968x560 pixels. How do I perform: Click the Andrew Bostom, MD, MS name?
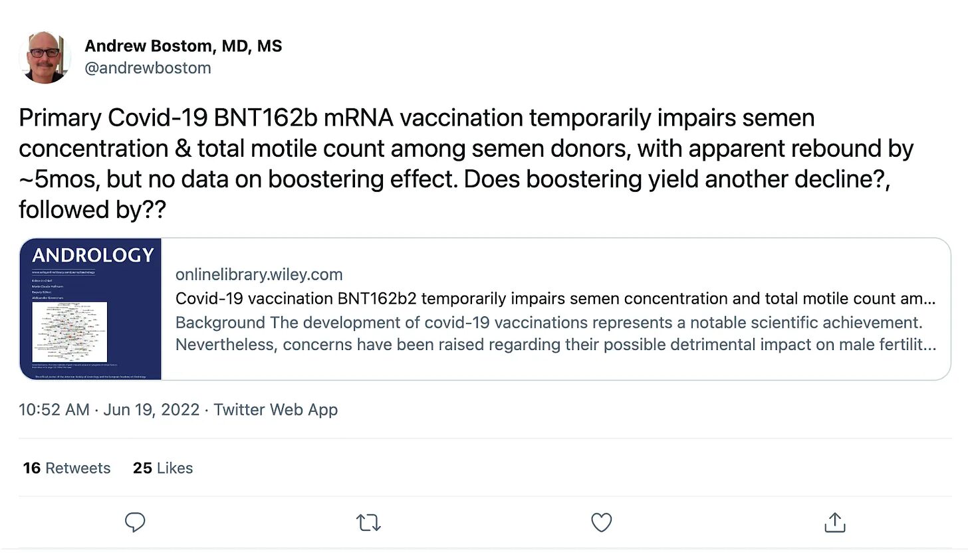point(183,46)
